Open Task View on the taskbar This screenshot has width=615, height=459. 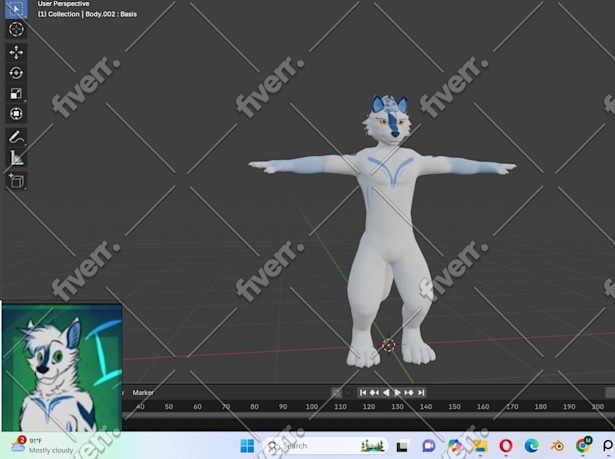pyautogui.click(x=402, y=446)
